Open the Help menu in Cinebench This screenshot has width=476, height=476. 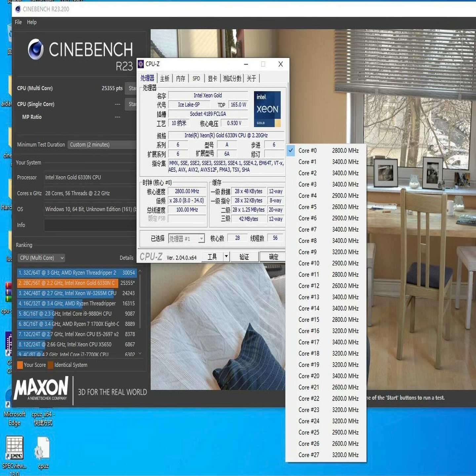(32, 22)
